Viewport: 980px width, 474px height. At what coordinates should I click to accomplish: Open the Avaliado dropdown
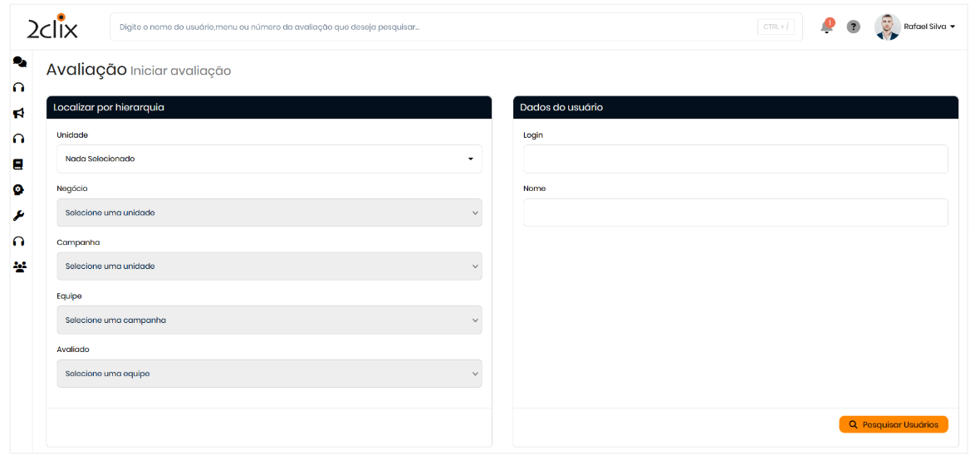click(269, 374)
